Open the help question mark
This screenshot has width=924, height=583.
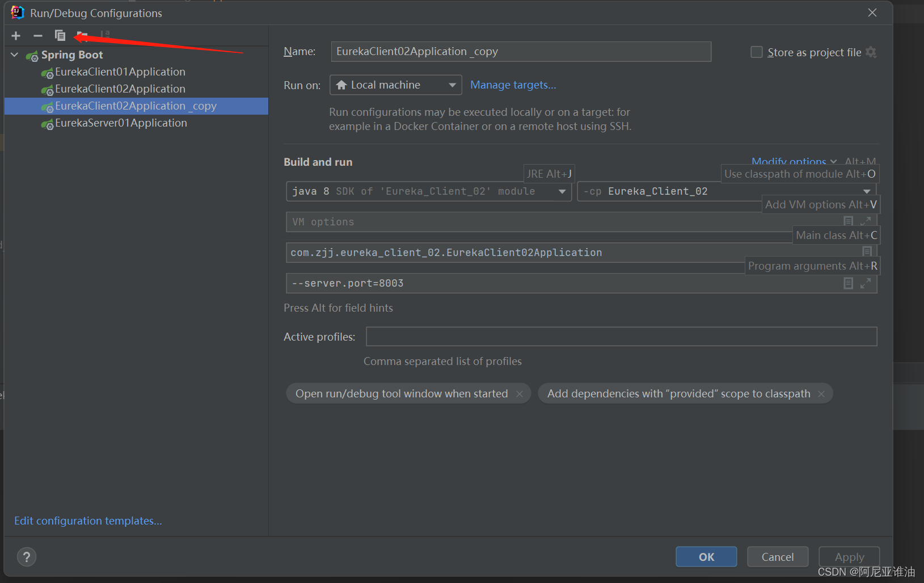[x=27, y=557]
